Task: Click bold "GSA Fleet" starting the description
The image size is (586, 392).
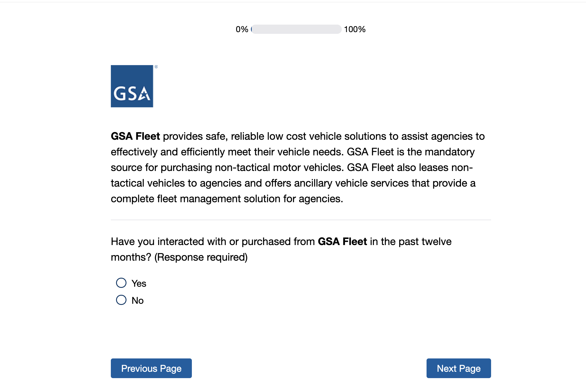Action: [135, 136]
